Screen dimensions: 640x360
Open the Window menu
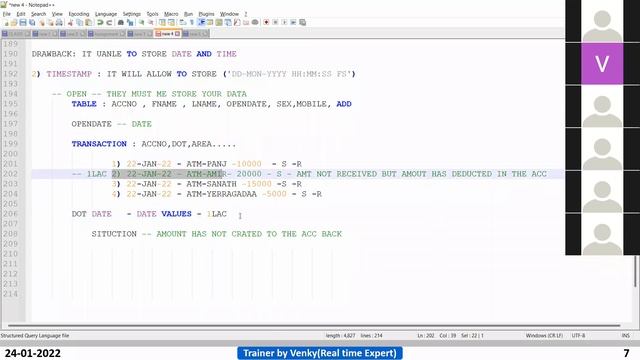pos(229,14)
